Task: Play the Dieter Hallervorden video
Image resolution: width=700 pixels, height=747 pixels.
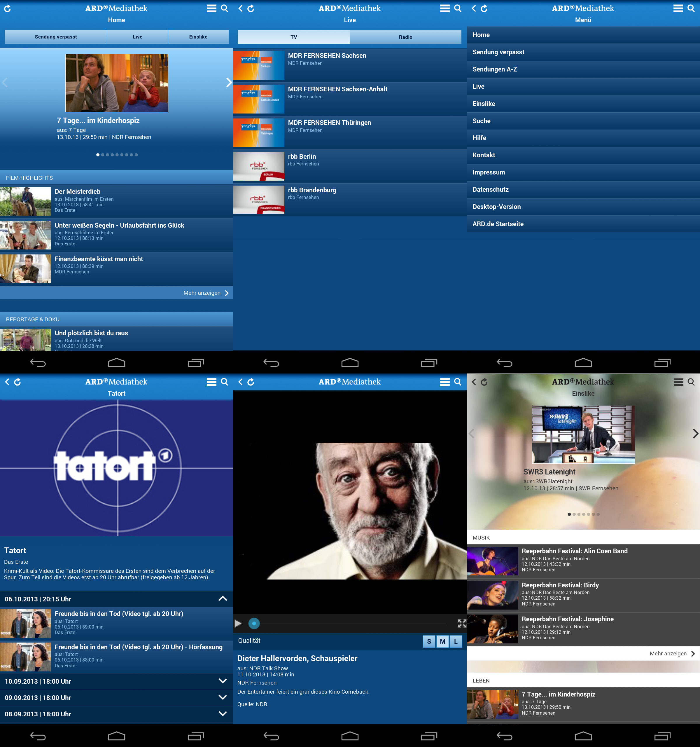Action: pos(238,623)
